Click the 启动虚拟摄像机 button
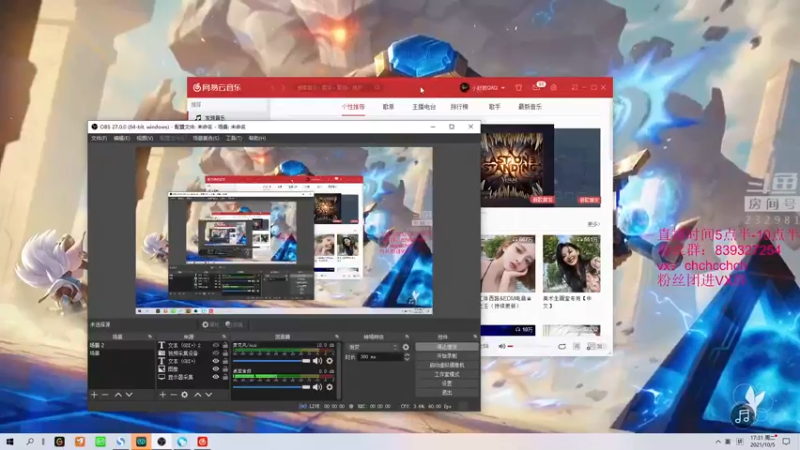800x450 pixels. (x=447, y=365)
